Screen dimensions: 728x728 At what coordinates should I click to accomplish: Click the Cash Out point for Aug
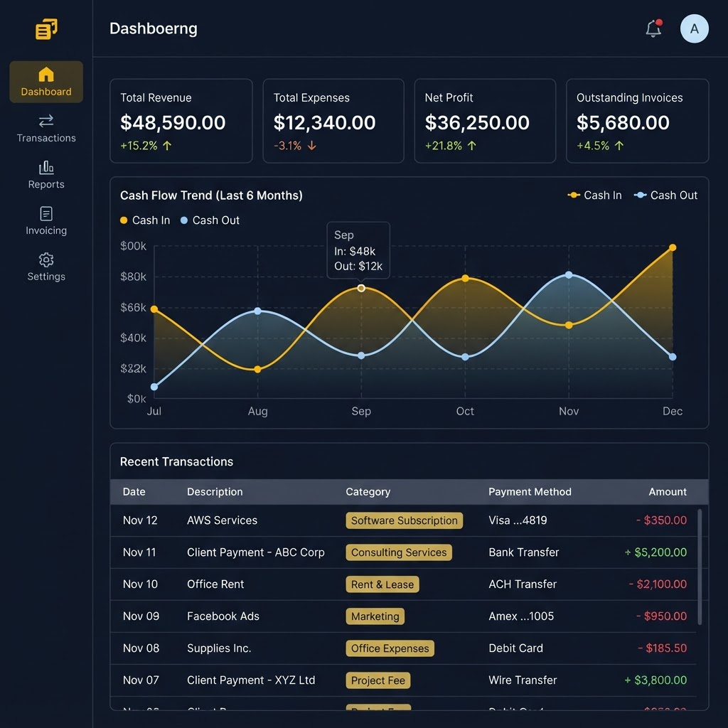point(257,311)
